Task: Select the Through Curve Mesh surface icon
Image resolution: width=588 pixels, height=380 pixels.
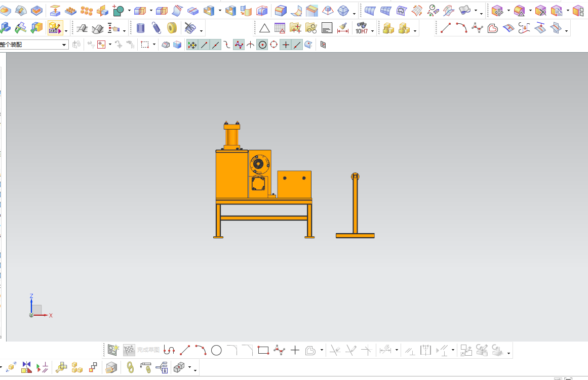Action: 385,11
